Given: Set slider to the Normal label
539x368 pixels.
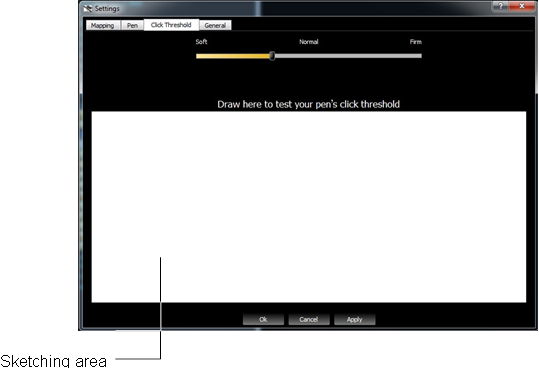Looking at the screenshot, I should point(309,42).
